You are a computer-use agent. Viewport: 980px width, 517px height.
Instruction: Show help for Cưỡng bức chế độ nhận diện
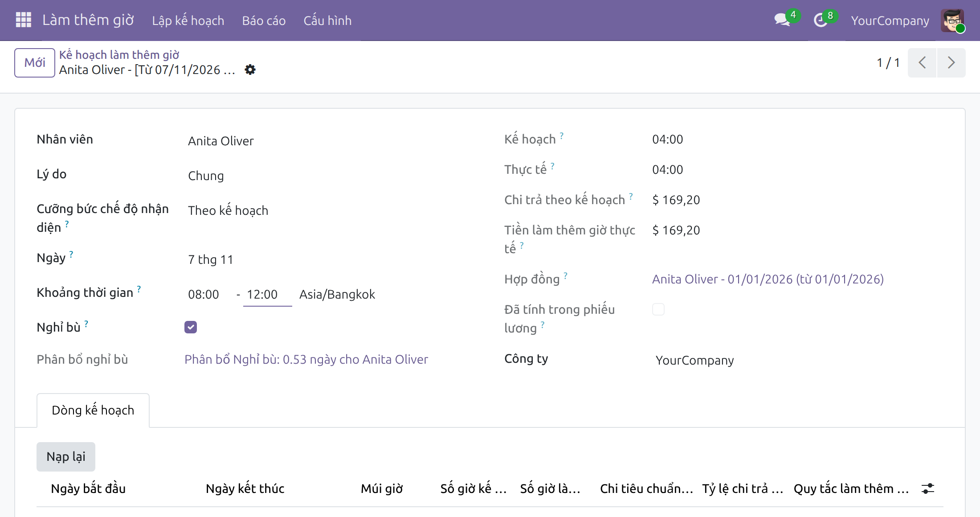click(67, 224)
